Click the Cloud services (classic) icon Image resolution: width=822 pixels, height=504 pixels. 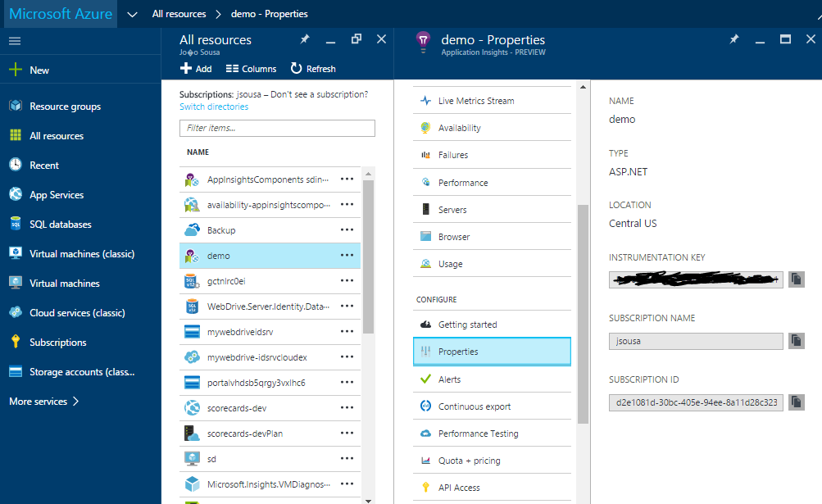pos(16,312)
